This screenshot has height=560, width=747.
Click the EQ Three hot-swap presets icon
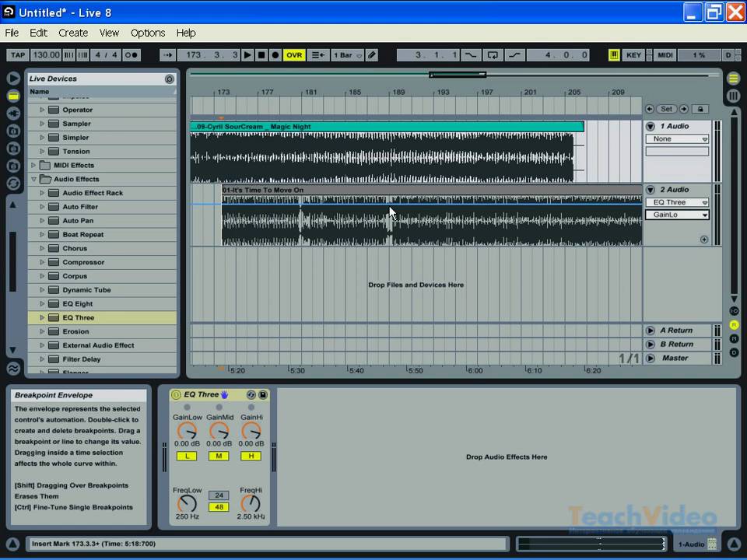click(x=251, y=395)
